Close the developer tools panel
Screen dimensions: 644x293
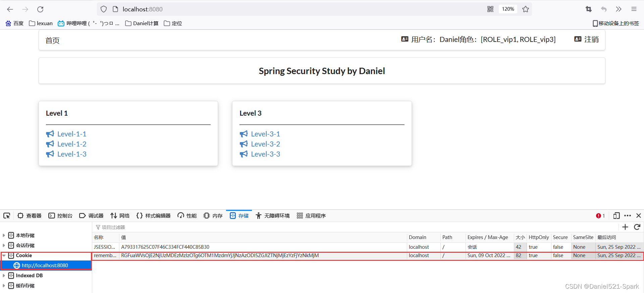point(639,216)
